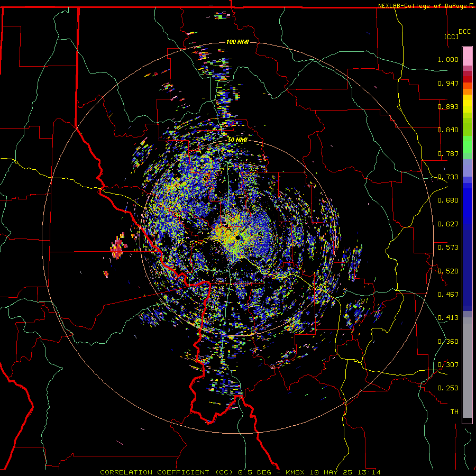Viewport: 476px width, 476px height.
Task: Click the 0.5 DEG elevation text
Action: tap(254, 472)
